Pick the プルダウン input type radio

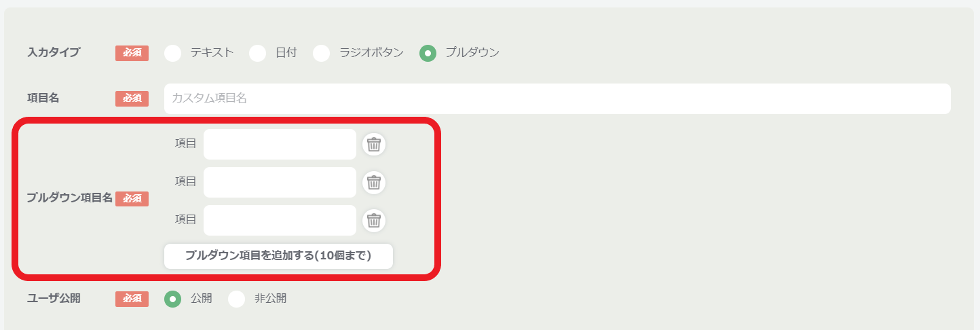pyautogui.click(x=428, y=53)
